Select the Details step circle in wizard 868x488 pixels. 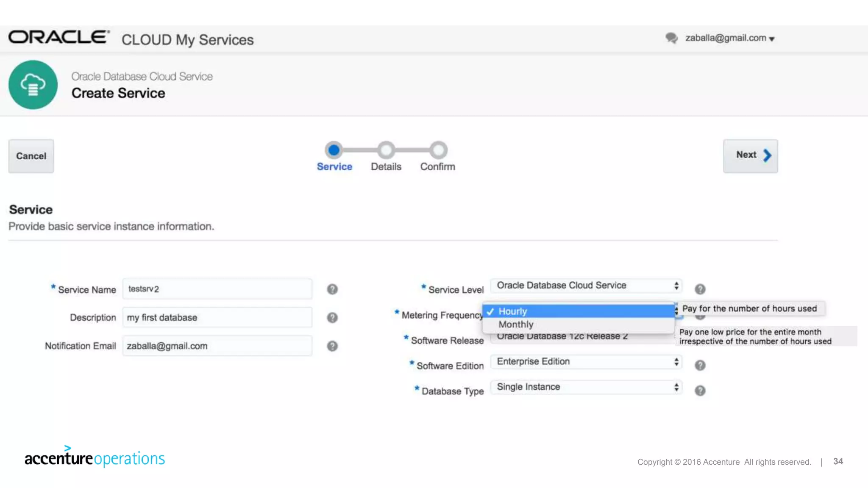click(x=386, y=150)
